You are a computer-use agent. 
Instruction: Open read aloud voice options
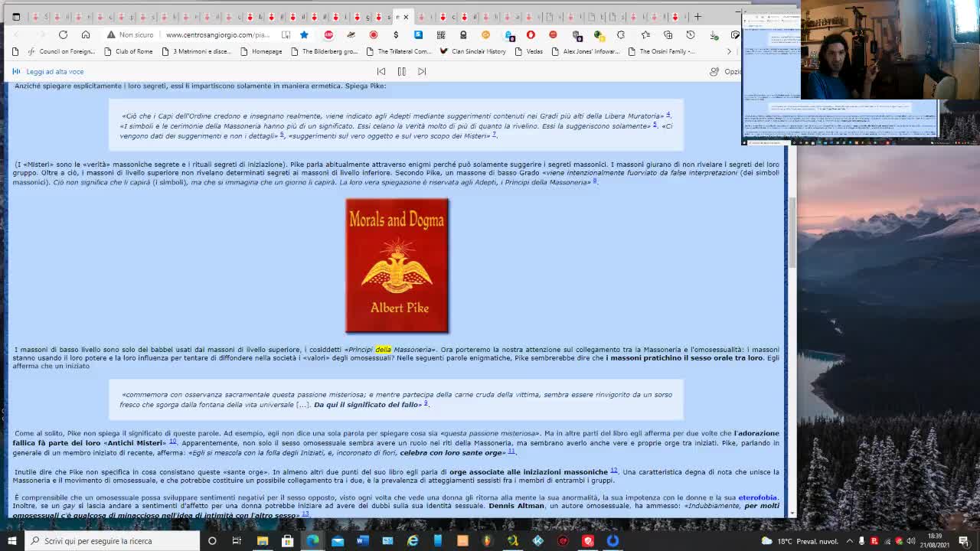click(x=725, y=71)
